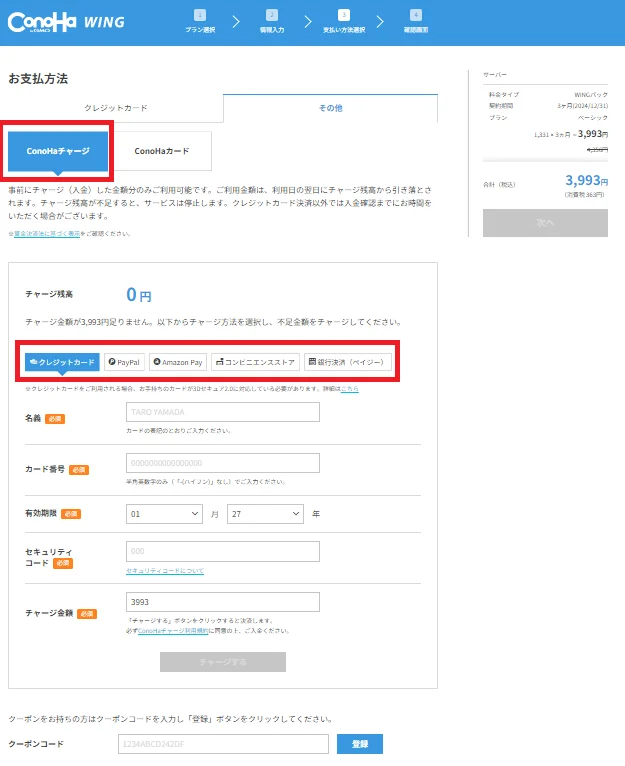The height and width of the screenshot is (766, 625).
Task: Choose コンビニエンスストア charge method
Action: pos(255,362)
